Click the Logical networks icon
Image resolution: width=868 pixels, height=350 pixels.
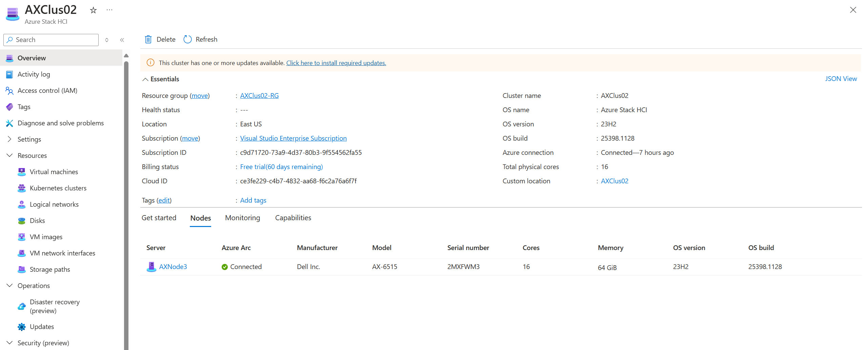pos(22,204)
